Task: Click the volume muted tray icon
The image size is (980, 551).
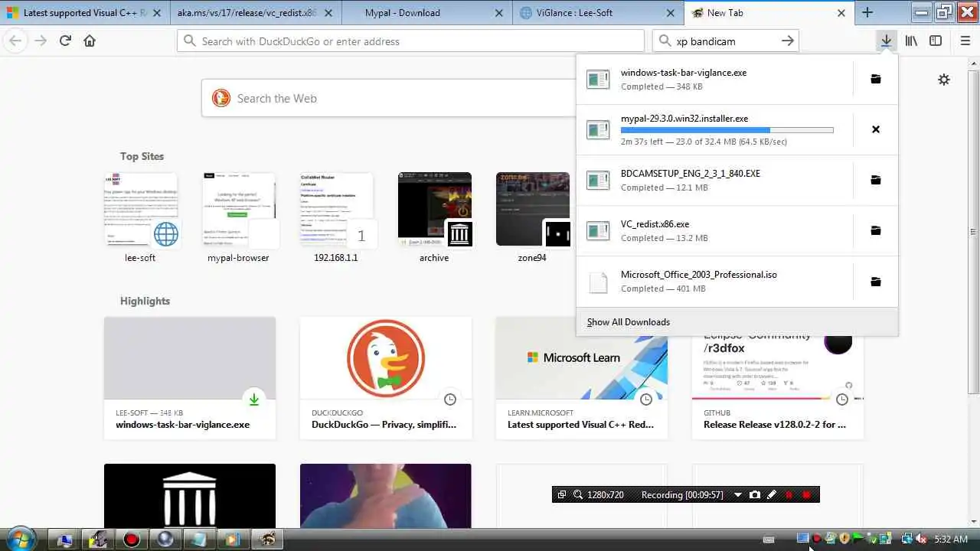Action: point(922,539)
